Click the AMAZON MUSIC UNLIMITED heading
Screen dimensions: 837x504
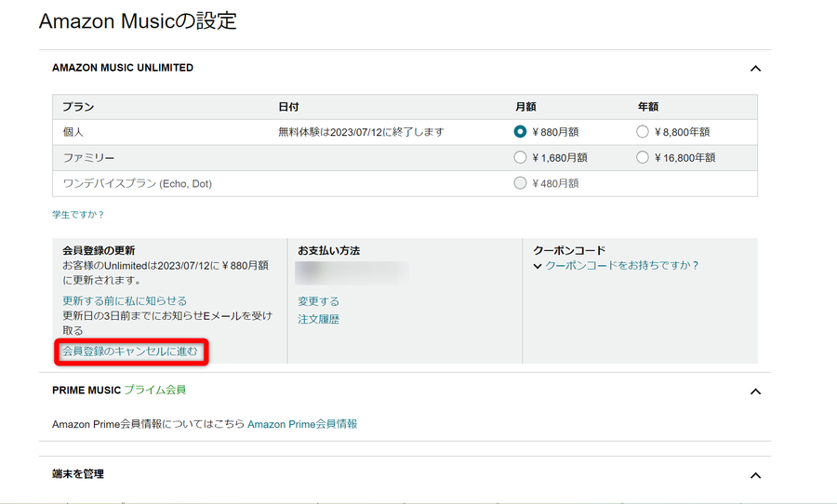coord(123,68)
